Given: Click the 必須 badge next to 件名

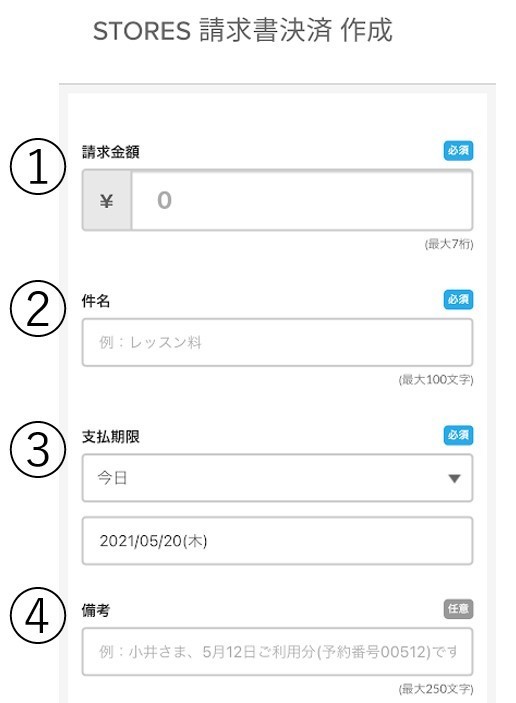Looking at the screenshot, I should pyautogui.click(x=458, y=299).
